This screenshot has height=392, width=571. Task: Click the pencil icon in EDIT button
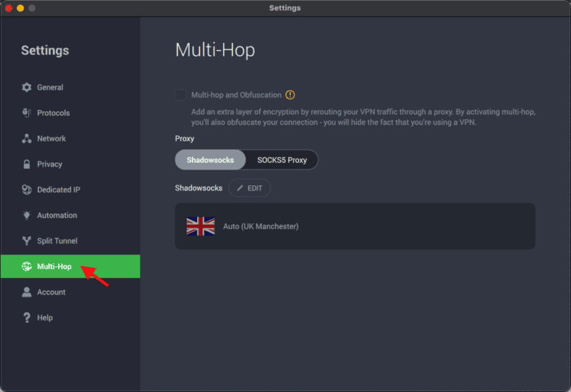tap(240, 188)
